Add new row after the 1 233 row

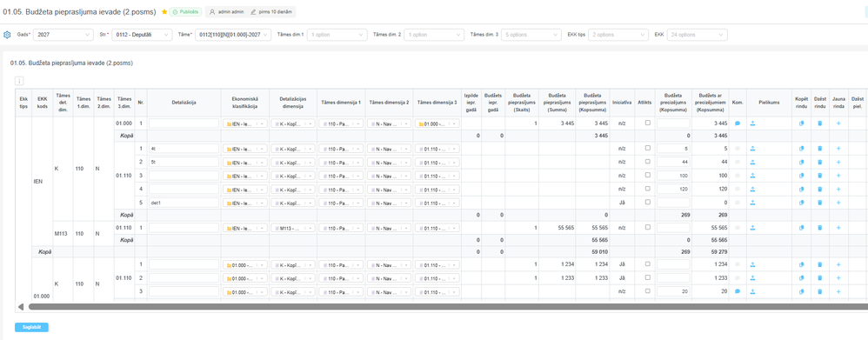tap(838, 278)
